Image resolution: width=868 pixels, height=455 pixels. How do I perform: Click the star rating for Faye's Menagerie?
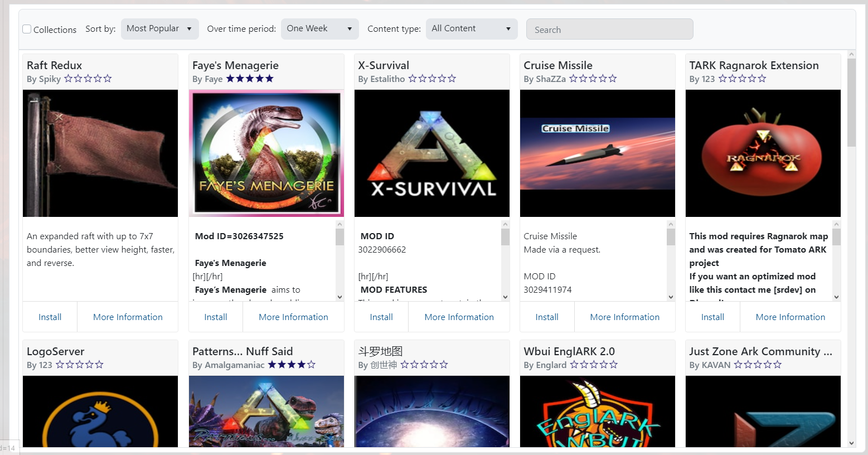click(x=250, y=79)
